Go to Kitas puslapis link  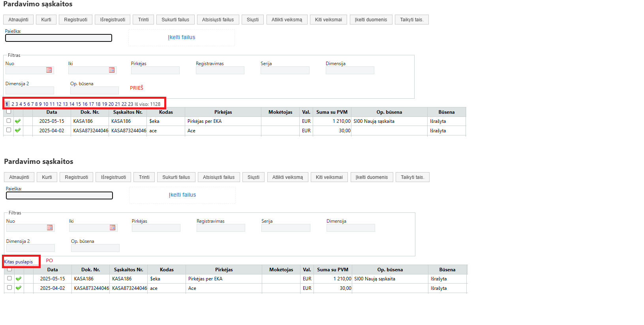(x=19, y=262)
